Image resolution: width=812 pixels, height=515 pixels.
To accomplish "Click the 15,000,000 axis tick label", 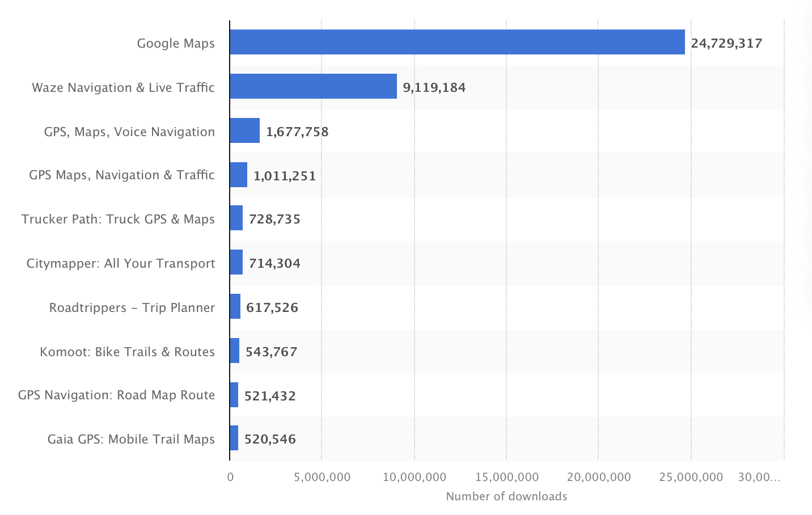I will tap(507, 477).
